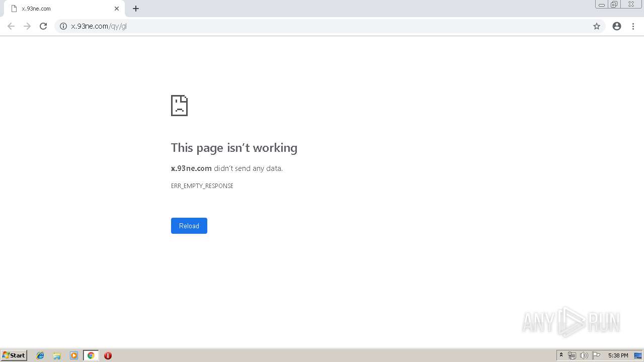View site information icon in address bar
This screenshot has height=362, width=644.
tap(63, 26)
